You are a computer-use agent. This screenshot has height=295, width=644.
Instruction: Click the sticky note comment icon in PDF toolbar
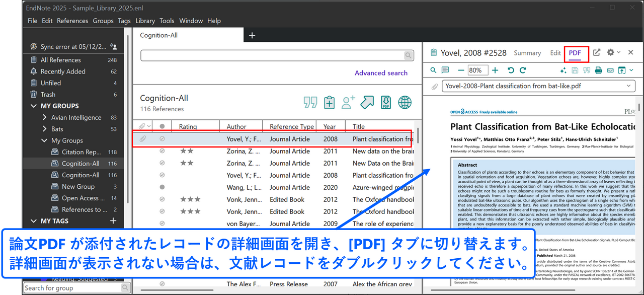tap(445, 70)
